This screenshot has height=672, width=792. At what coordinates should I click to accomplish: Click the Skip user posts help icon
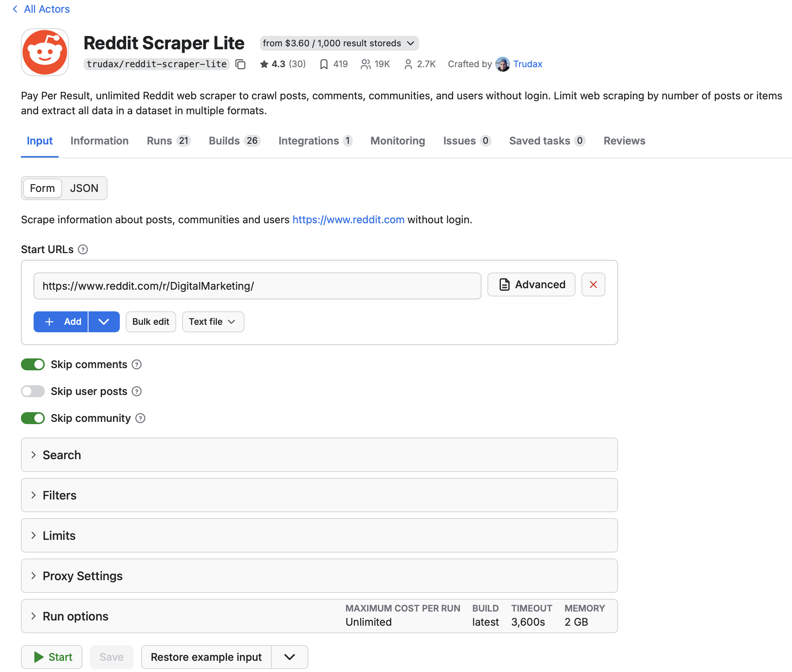click(136, 391)
